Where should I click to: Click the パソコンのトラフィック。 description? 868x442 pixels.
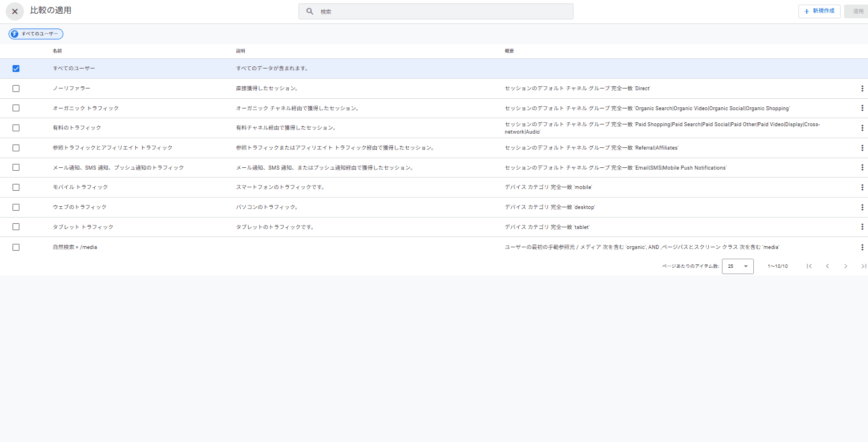tap(267, 207)
